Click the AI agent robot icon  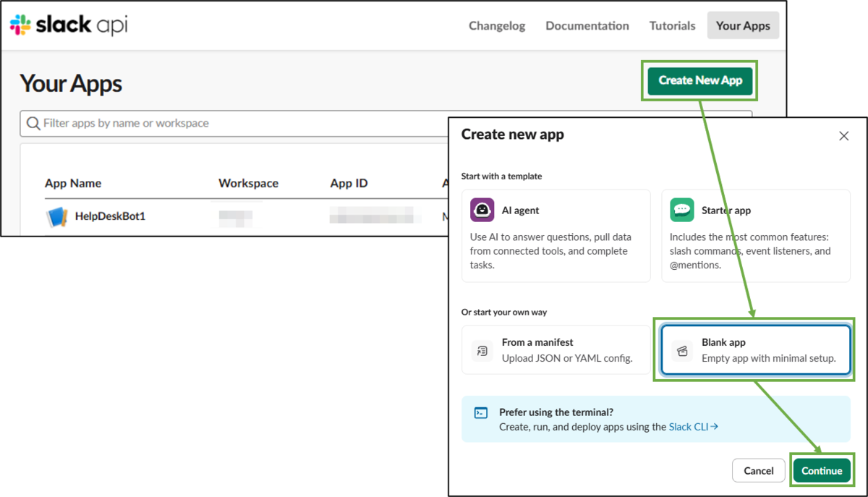(482, 210)
